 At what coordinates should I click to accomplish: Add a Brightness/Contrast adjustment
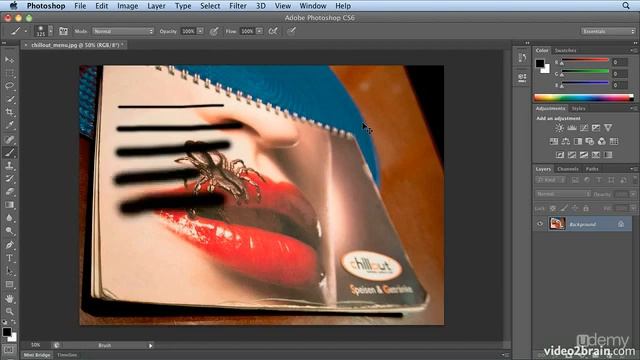[x=559, y=128]
